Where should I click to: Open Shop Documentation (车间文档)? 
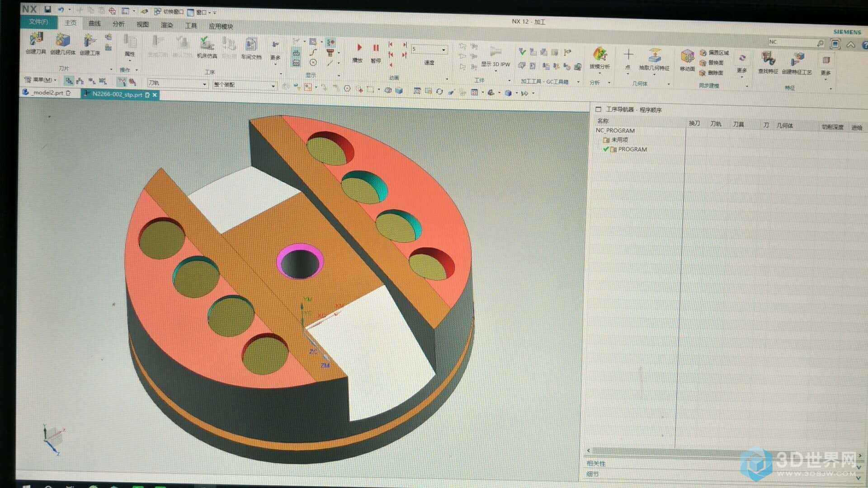click(251, 48)
